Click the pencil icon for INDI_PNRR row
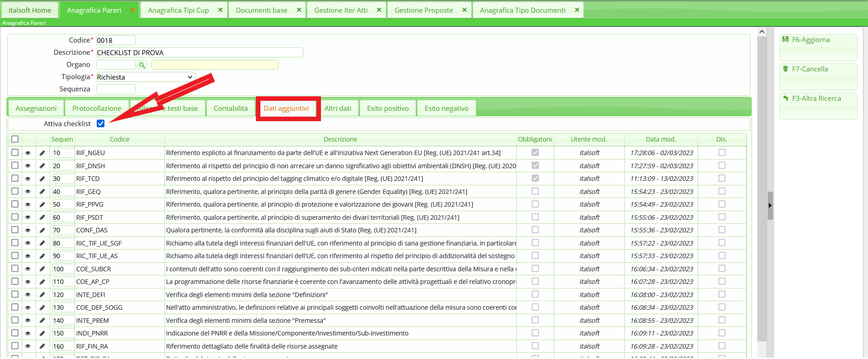Screen dimensions: 868x359 tap(42, 334)
